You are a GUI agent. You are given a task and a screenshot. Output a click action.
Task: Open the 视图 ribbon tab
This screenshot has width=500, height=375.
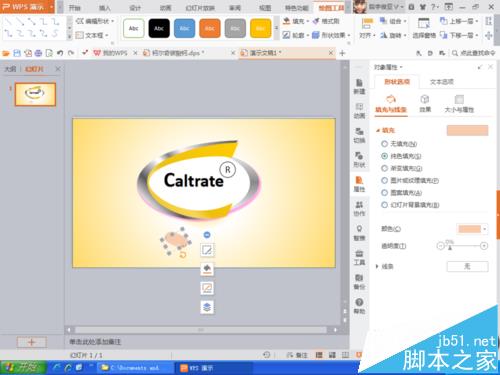click(x=265, y=8)
